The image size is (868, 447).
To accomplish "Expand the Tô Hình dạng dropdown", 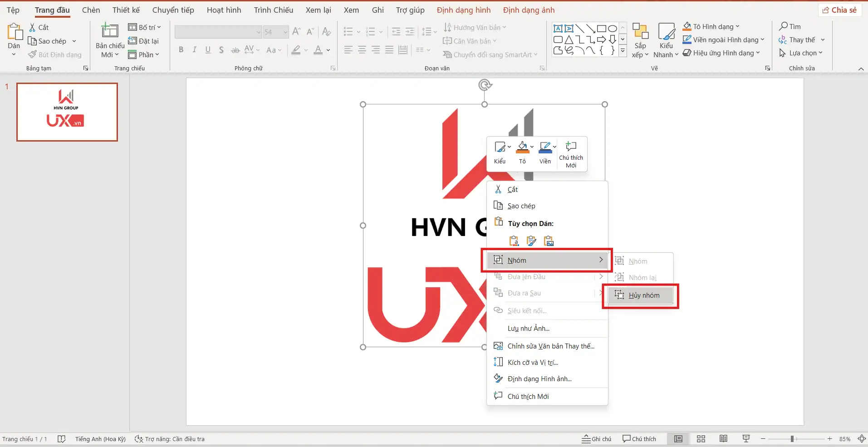I will pyautogui.click(x=737, y=27).
